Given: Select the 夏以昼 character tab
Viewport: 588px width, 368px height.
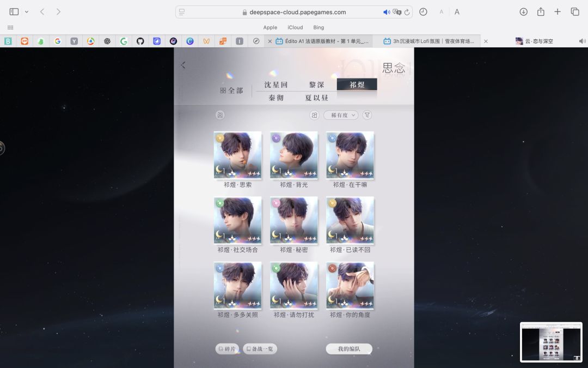Looking at the screenshot, I should (316, 98).
